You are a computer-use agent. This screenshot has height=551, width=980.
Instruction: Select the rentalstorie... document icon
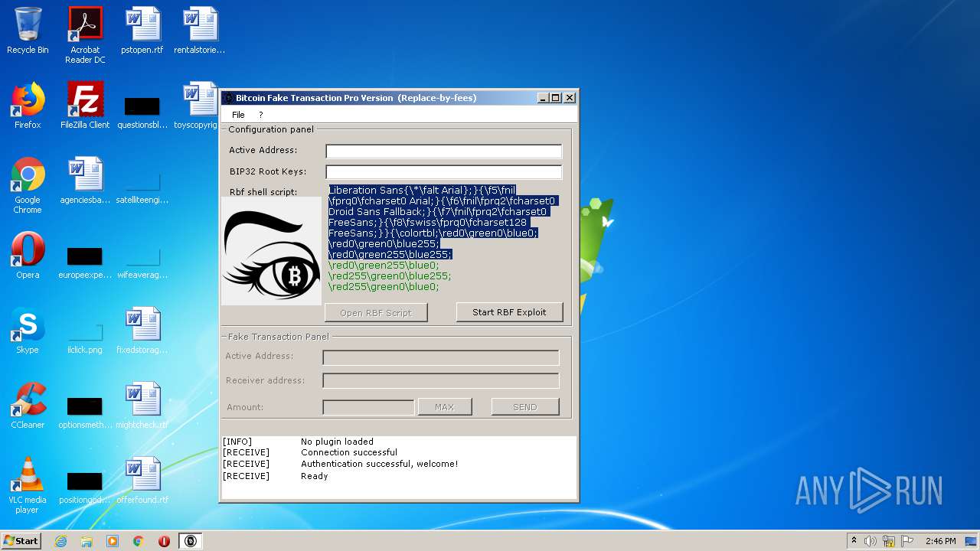pyautogui.click(x=200, y=31)
